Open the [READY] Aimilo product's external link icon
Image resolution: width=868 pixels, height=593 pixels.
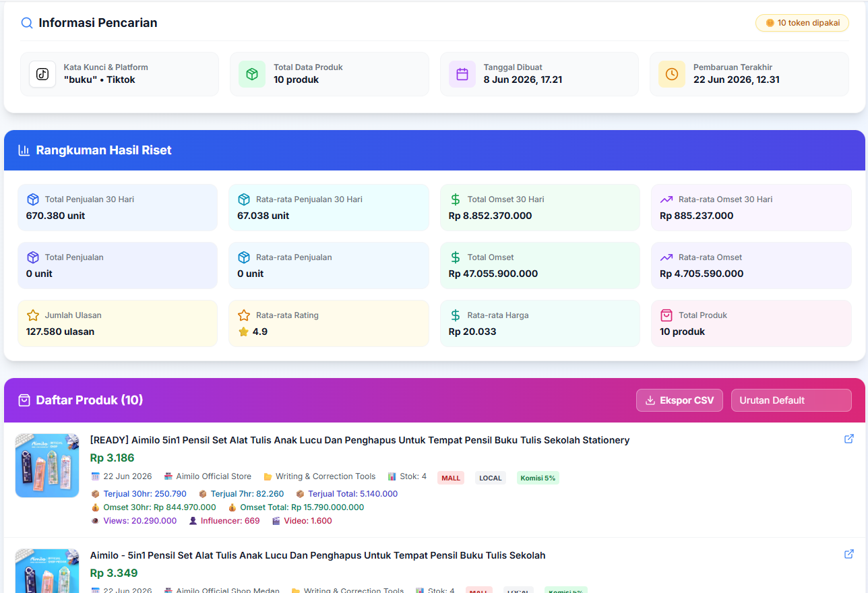pos(849,439)
